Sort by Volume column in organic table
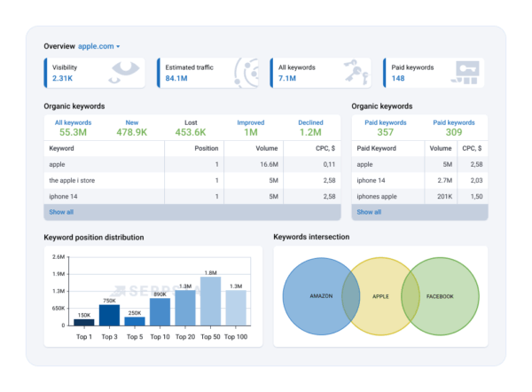532x392 pixels. (267, 148)
